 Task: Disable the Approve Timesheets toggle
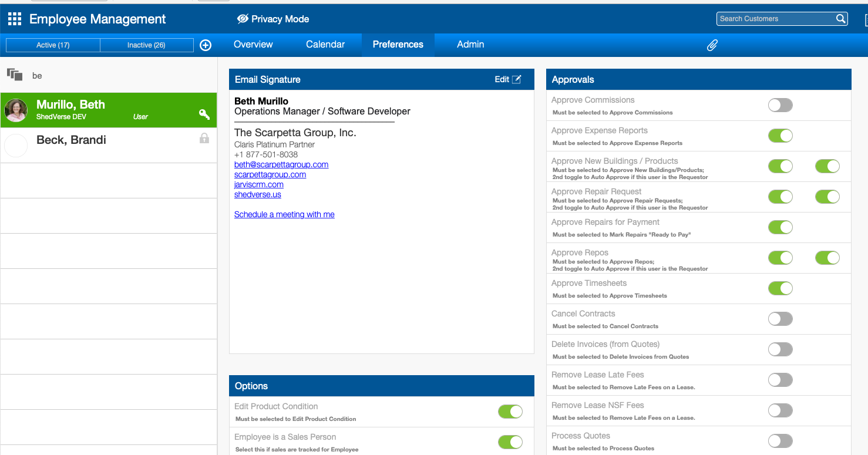780,288
